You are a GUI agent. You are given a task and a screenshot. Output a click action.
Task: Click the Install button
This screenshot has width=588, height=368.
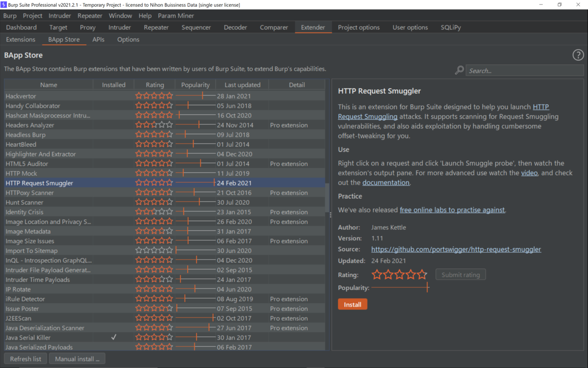(x=352, y=305)
